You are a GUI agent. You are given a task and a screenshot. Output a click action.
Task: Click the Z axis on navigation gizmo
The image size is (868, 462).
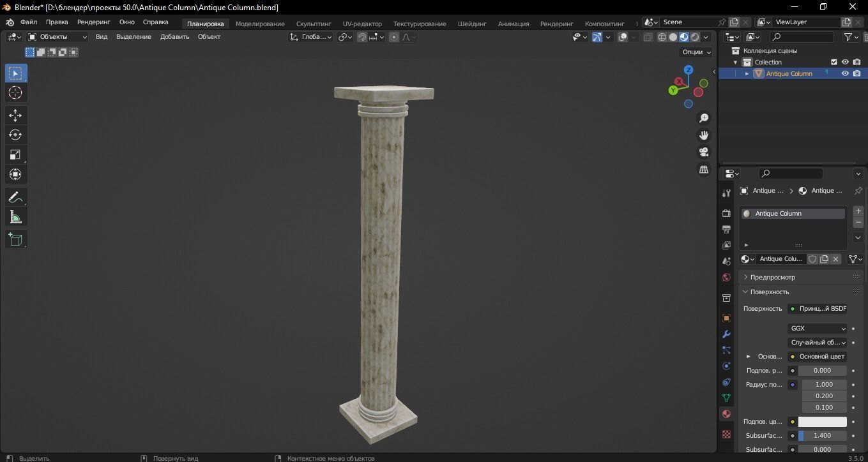[689, 70]
